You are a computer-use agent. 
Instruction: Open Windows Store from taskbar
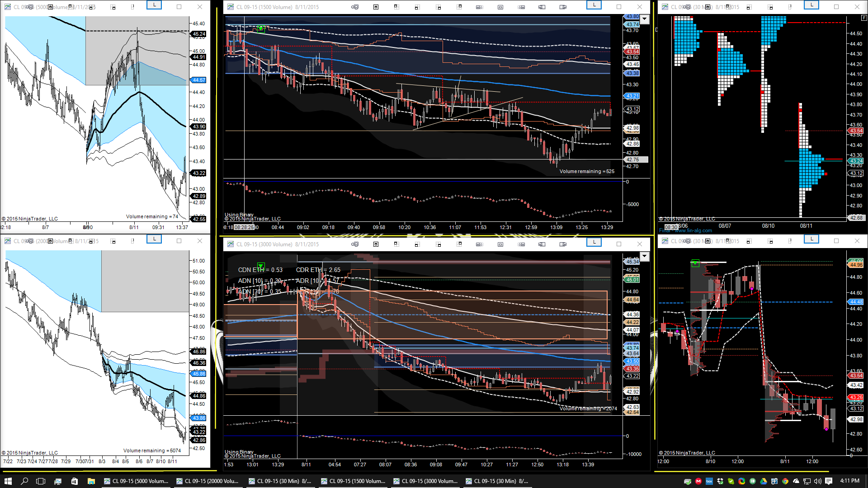[x=75, y=481]
